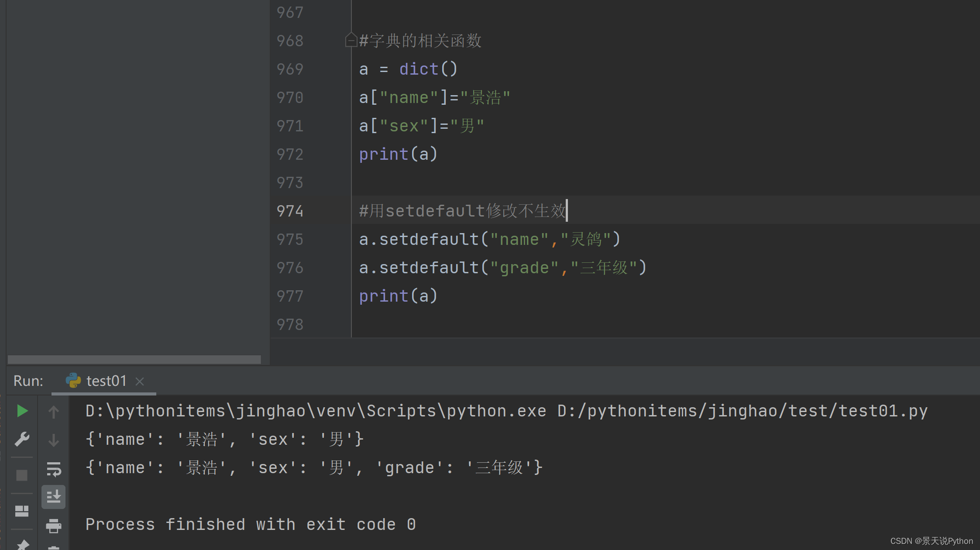Click the output line containing 'grade': '三年级'

(x=314, y=468)
